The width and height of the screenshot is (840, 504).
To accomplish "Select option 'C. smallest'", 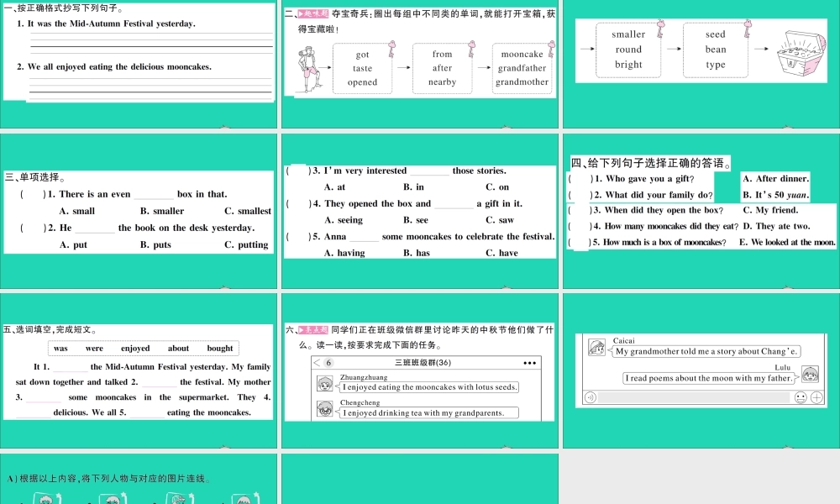I will 248,211.
